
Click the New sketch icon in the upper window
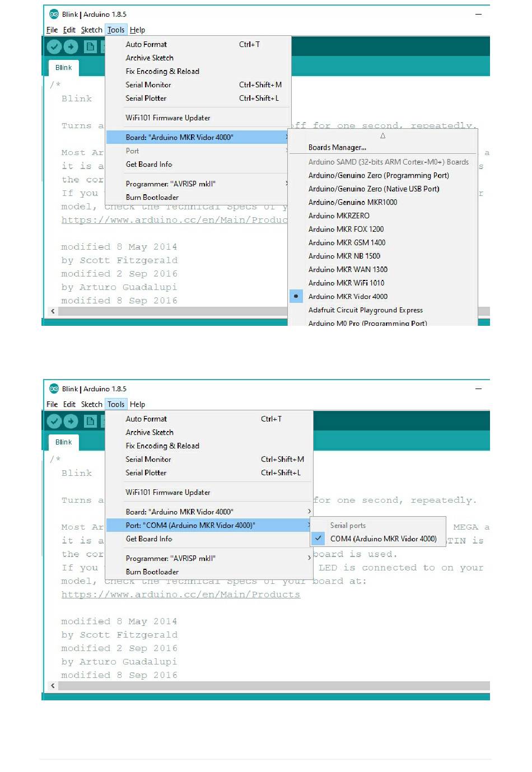click(90, 46)
